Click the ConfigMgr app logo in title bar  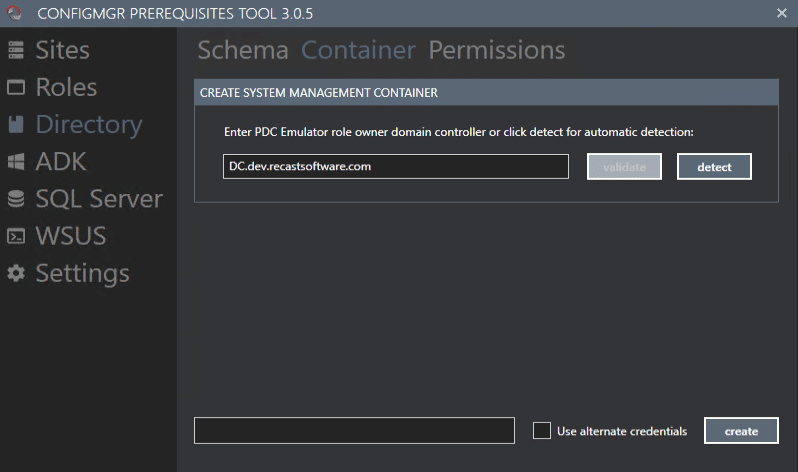[x=15, y=13]
